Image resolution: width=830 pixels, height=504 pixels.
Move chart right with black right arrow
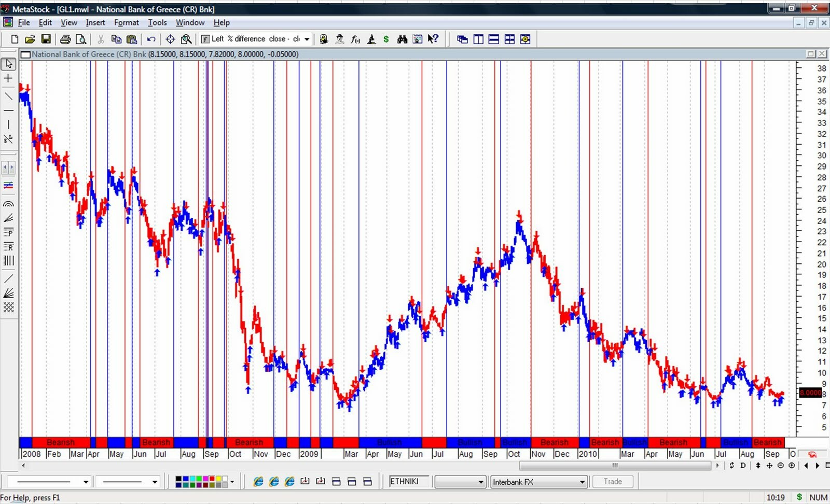coord(818,466)
